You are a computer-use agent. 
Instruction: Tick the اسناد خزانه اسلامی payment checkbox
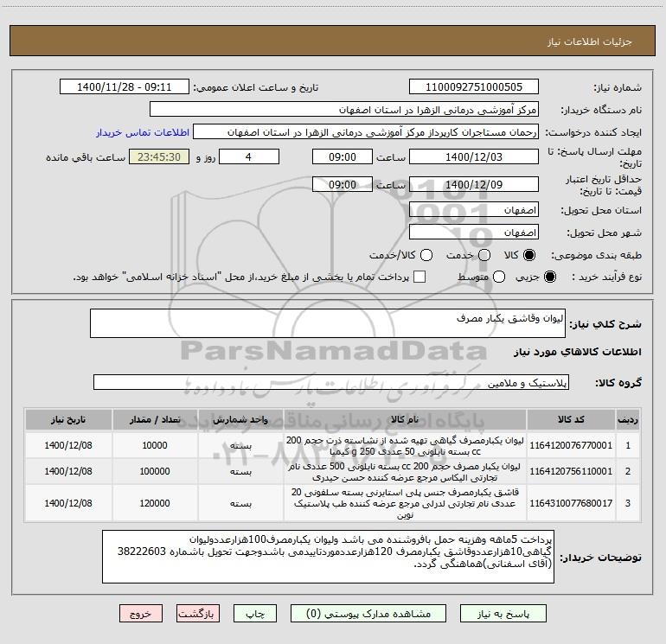[419, 277]
